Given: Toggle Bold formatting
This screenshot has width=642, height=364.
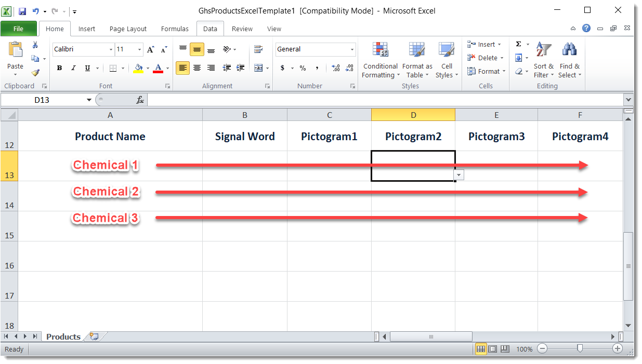Looking at the screenshot, I should click(59, 68).
